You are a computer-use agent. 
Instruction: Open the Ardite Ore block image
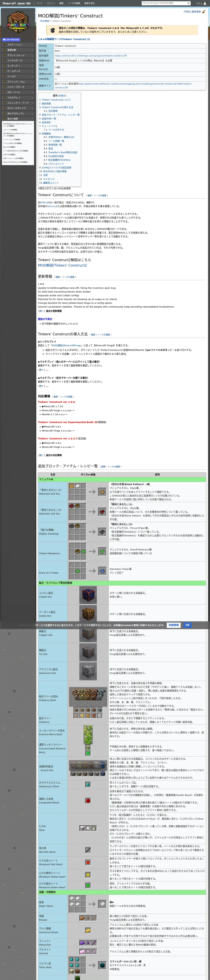[88, 614]
